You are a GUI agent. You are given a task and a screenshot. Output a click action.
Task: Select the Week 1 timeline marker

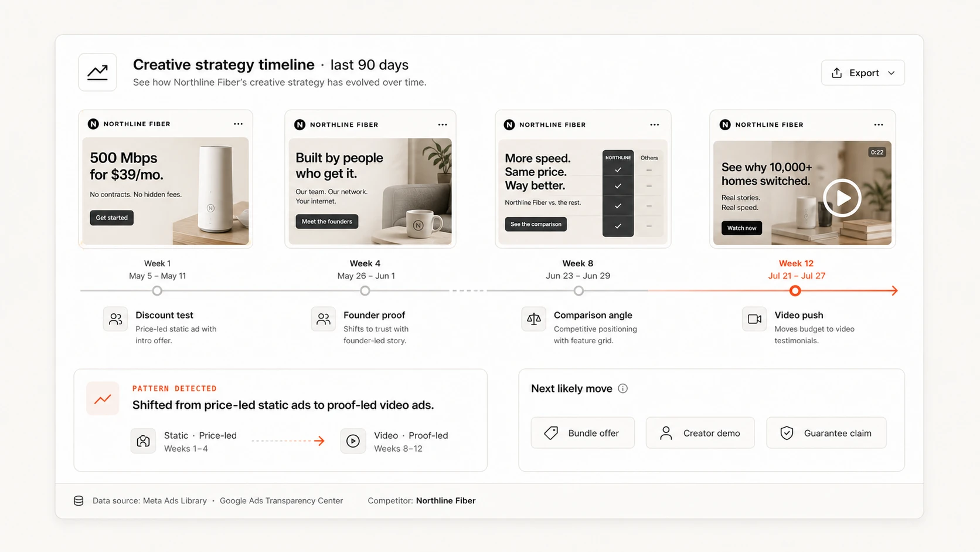(157, 290)
